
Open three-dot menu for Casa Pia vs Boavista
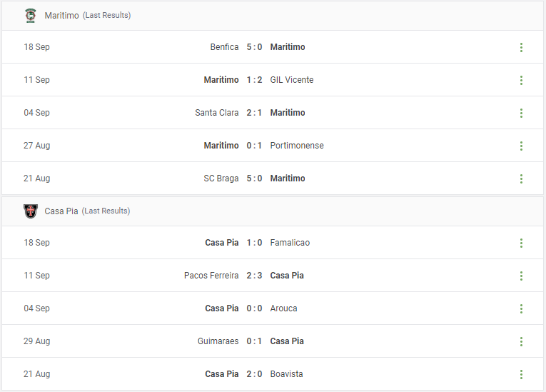pos(521,375)
